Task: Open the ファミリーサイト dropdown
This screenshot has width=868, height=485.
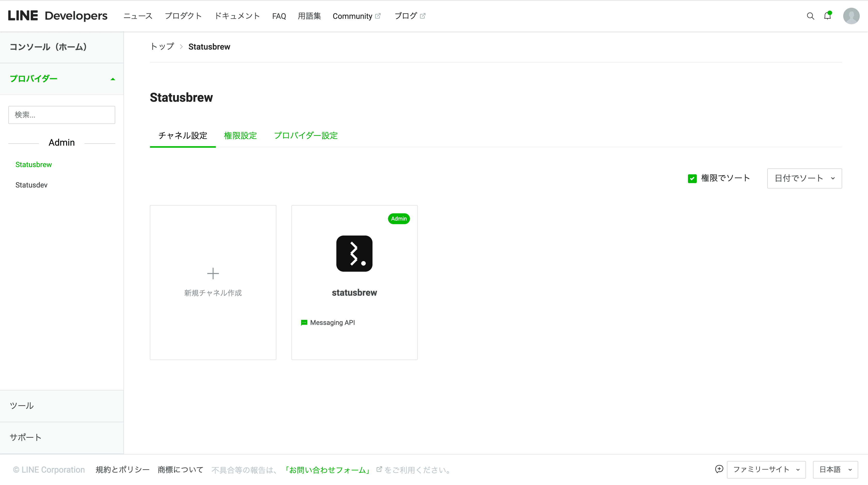Action: (766, 470)
